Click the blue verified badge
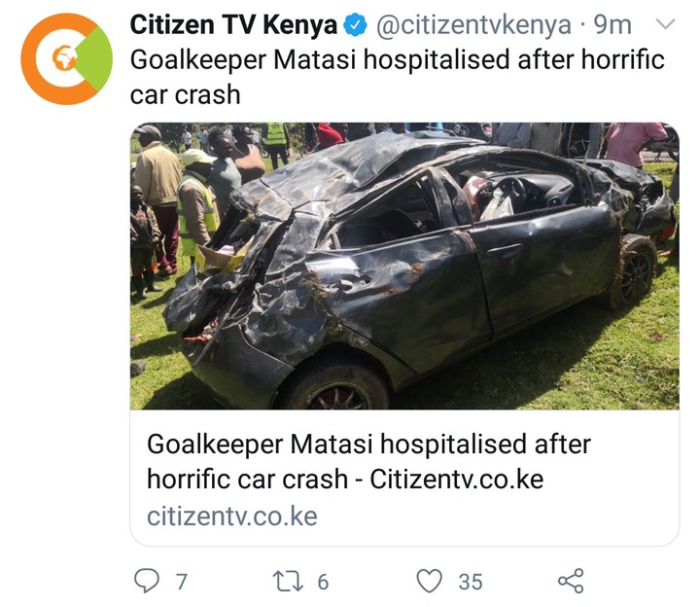Viewport: 700px width, 607px height. 355,25
